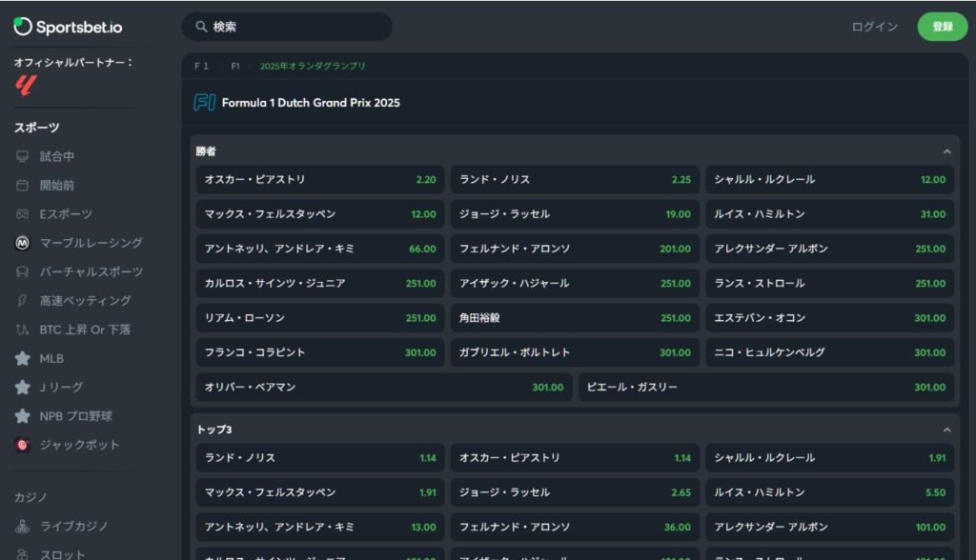The image size is (976, 560).
Task: Choose アレクサンダー アルボン top 3 at 101.00
Action: 830,527
